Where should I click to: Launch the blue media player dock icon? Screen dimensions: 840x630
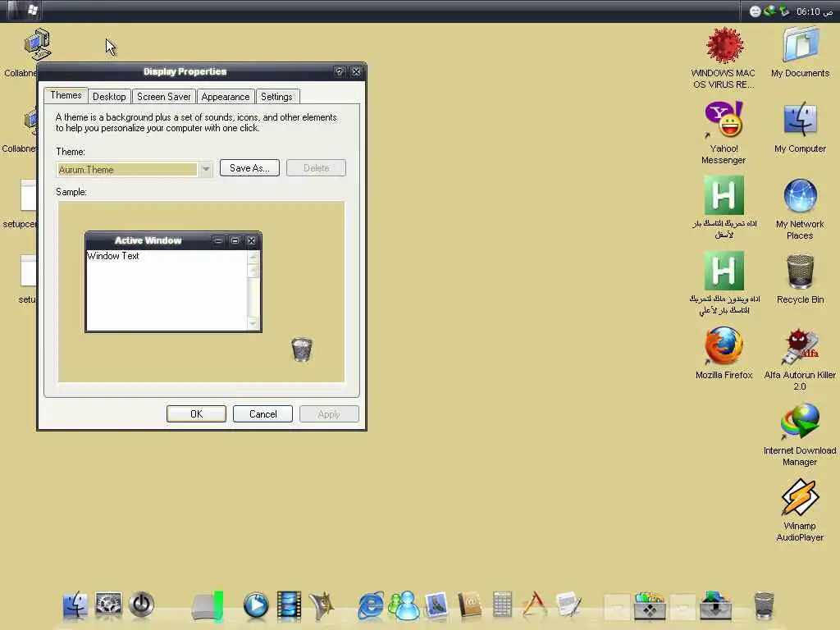(x=256, y=606)
